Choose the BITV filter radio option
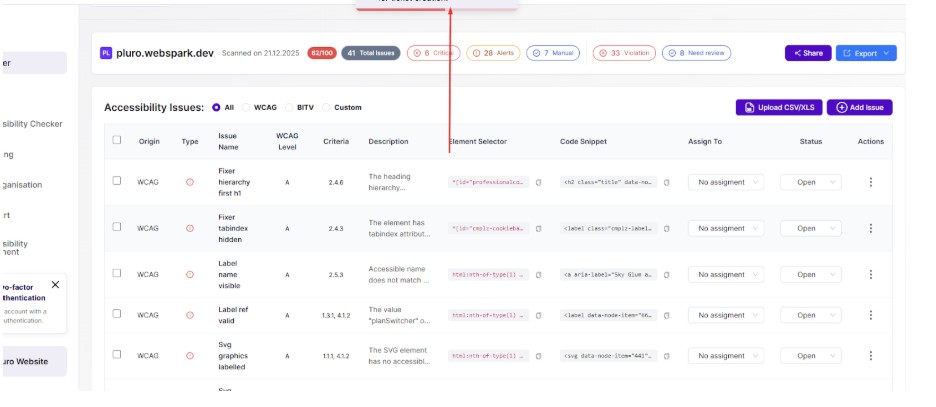 (x=290, y=108)
